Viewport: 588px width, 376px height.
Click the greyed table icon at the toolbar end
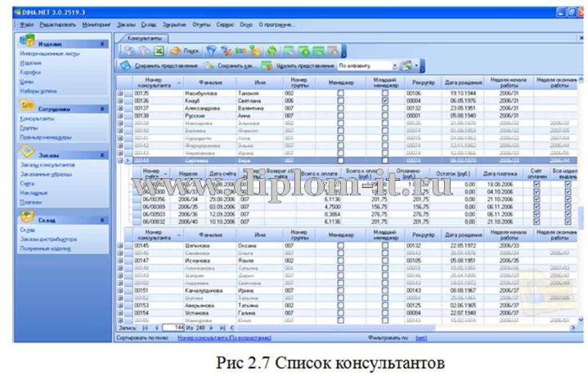click(333, 51)
